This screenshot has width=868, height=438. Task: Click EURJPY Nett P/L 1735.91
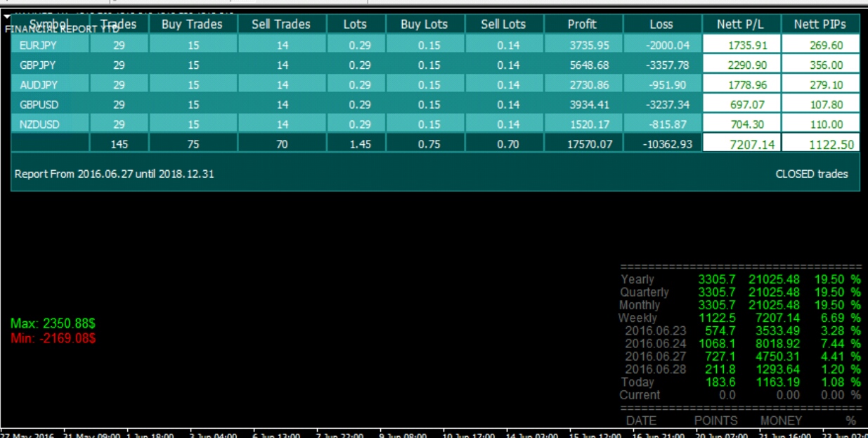pos(747,45)
